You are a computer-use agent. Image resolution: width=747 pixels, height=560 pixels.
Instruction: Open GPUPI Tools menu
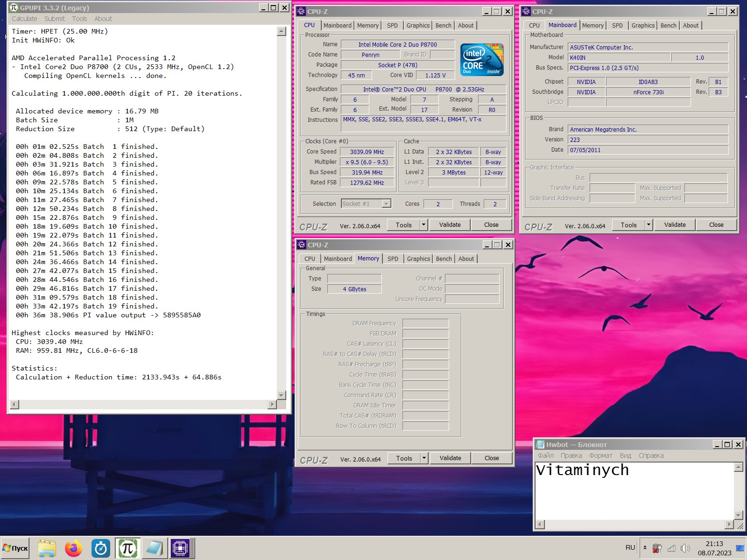coord(79,19)
